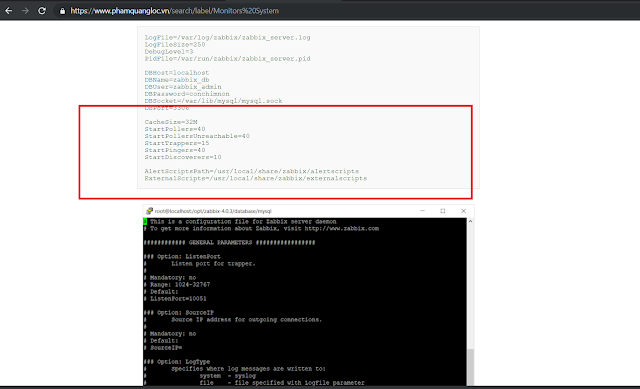Click the LogFileSize=250 line
This screenshot has width=640, height=389.
[175, 44]
